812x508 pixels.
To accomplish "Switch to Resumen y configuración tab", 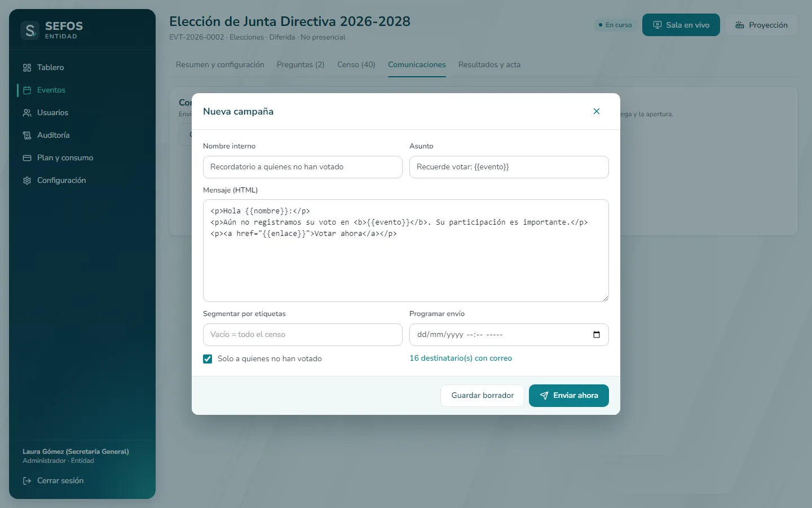I will pyautogui.click(x=220, y=65).
